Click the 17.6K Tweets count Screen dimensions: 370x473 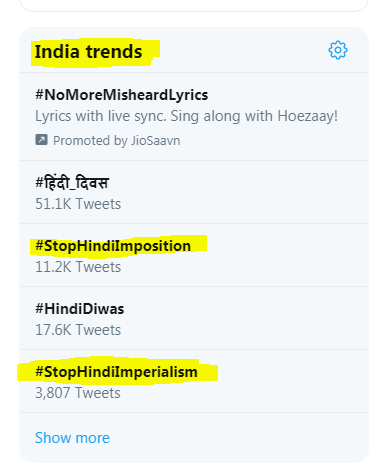pos(78,330)
